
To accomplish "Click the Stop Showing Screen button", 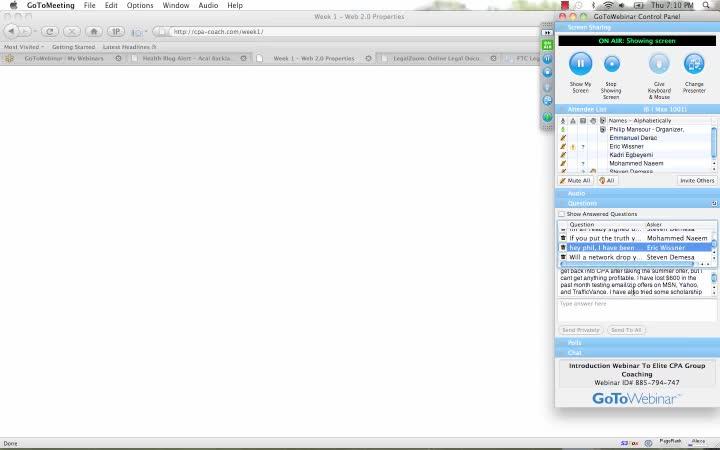I will [612, 64].
